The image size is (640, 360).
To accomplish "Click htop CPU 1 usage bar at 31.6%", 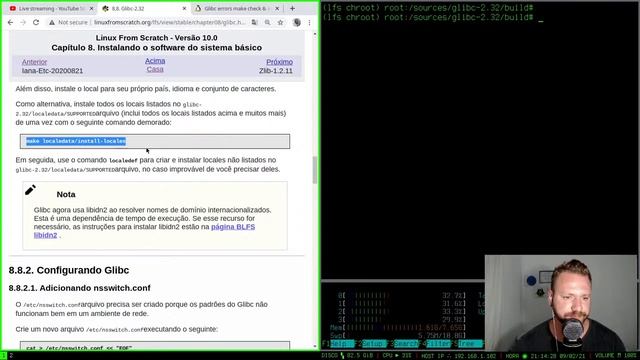I will [x=402, y=303].
